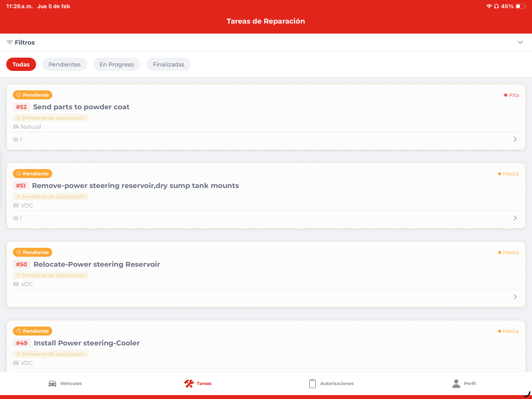This screenshot has height=399, width=532.
Task: Tap the lock icon on task #51 authorization badge
Action: tap(18, 197)
